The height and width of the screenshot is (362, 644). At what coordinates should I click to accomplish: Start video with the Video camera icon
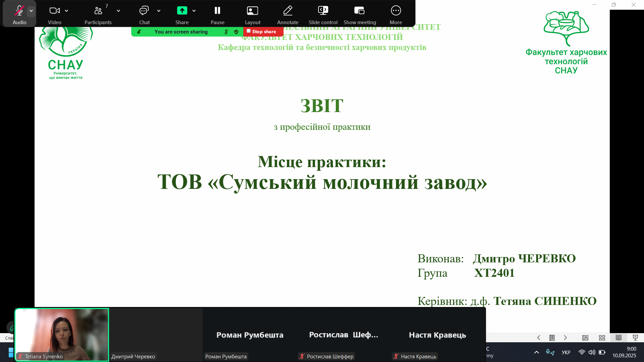pyautogui.click(x=54, y=11)
